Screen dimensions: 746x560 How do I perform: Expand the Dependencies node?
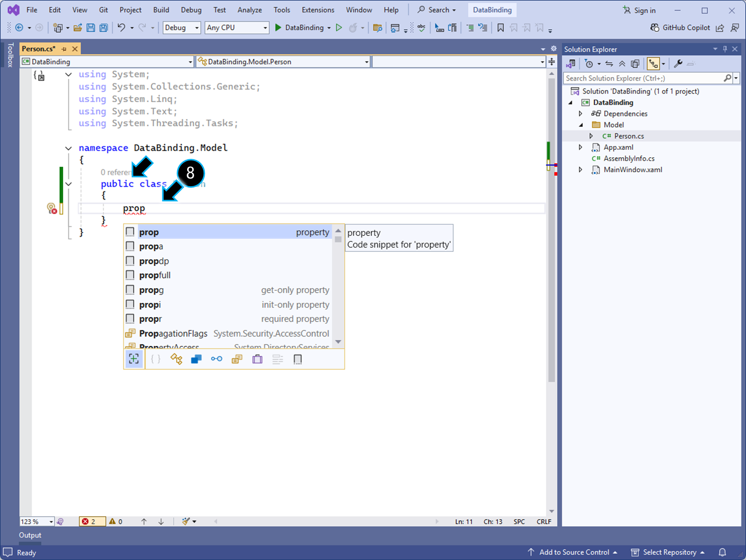click(x=580, y=113)
